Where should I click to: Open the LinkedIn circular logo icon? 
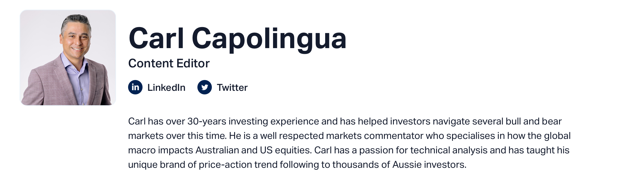click(x=135, y=87)
